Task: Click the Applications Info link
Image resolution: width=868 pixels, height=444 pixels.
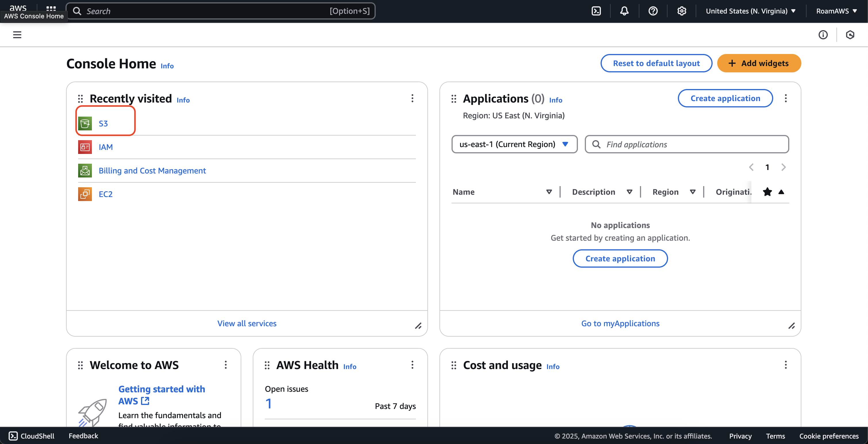Action: 556,100
